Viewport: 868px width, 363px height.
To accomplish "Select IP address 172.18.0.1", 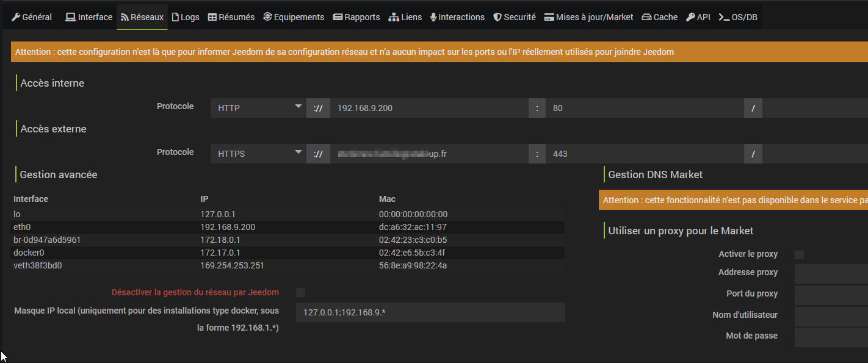I will tap(220, 240).
